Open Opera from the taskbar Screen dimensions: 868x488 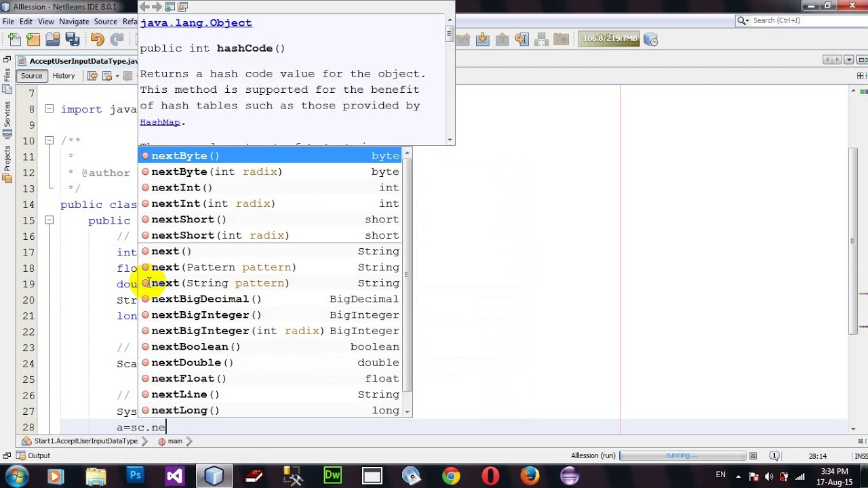point(490,476)
